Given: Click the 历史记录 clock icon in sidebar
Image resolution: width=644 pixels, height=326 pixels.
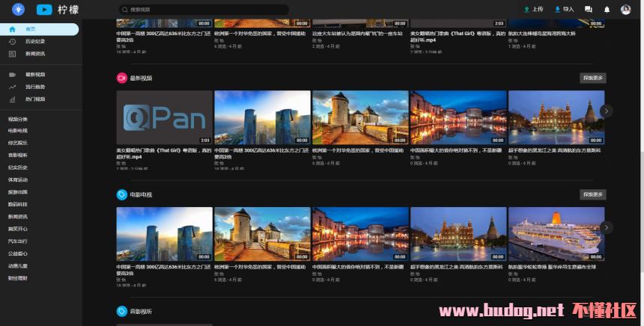Looking at the screenshot, I should (x=12, y=42).
